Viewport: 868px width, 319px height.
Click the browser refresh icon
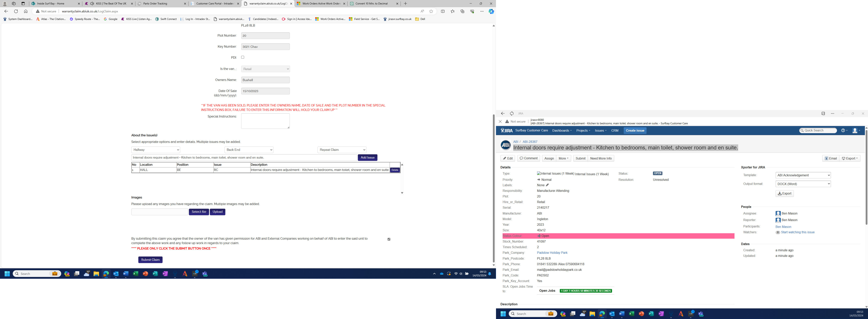tap(16, 11)
